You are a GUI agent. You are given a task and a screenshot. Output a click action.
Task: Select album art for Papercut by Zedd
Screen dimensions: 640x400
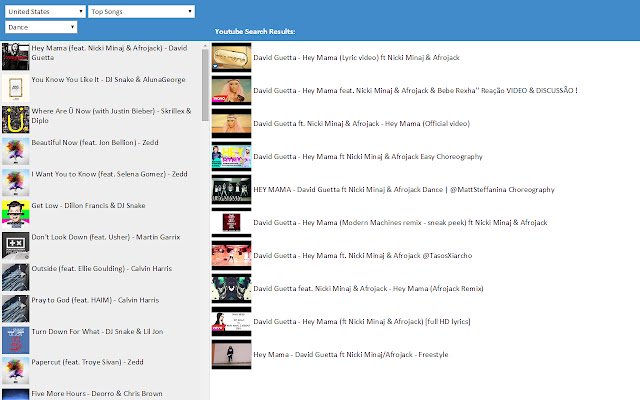click(x=16, y=371)
